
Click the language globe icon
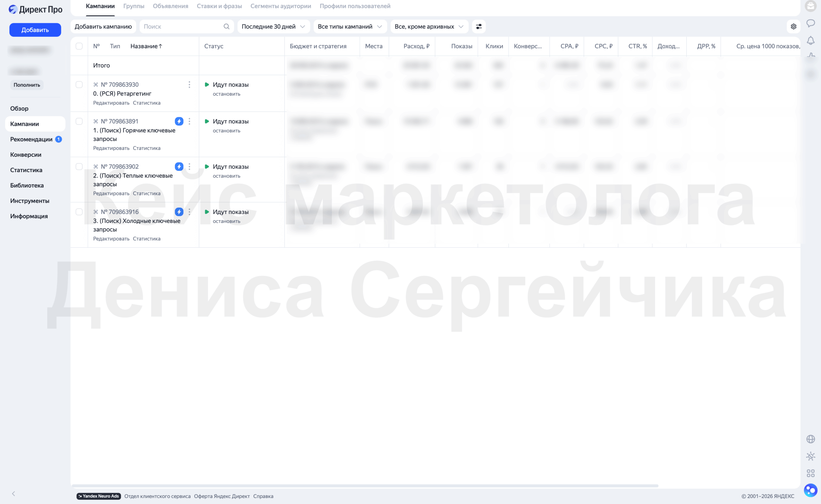click(x=811, y=439)
